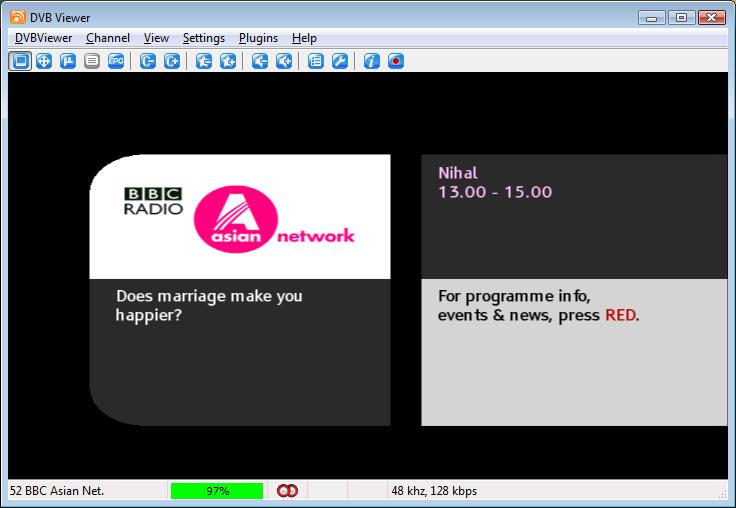Image resolution: width=736 pixels, height=508 pixels.
Task: Go to previous channel with C- icon
Action: pyautogui.click(x=148, y=61)
